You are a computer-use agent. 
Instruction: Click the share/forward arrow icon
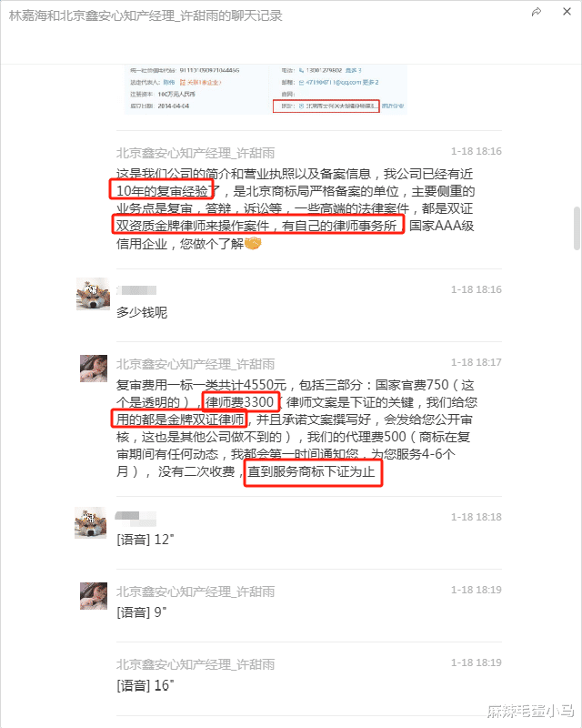click(537, 12)
